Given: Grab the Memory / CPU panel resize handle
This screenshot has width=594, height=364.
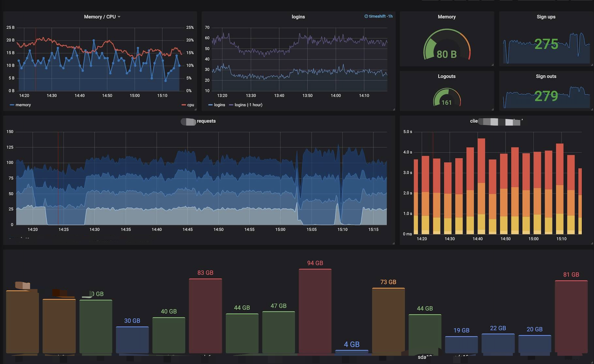Looking at the screenshot, I should point(195,109).
